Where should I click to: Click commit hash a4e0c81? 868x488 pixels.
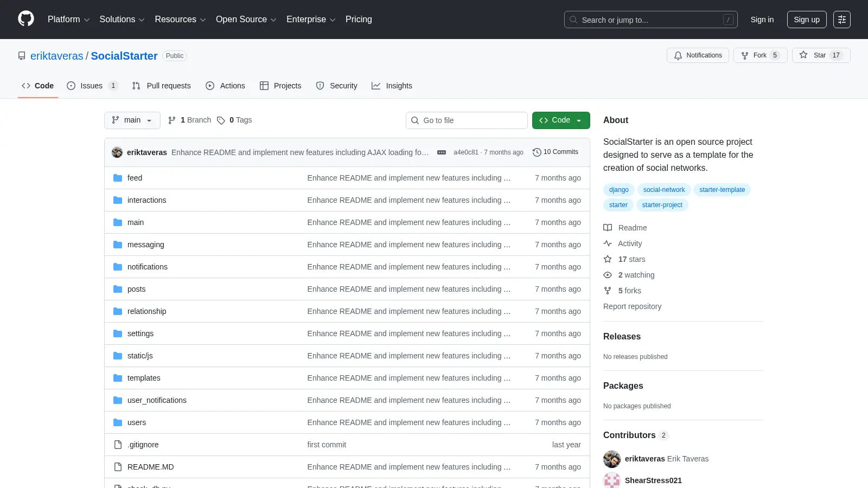click(x=466, y=152)
